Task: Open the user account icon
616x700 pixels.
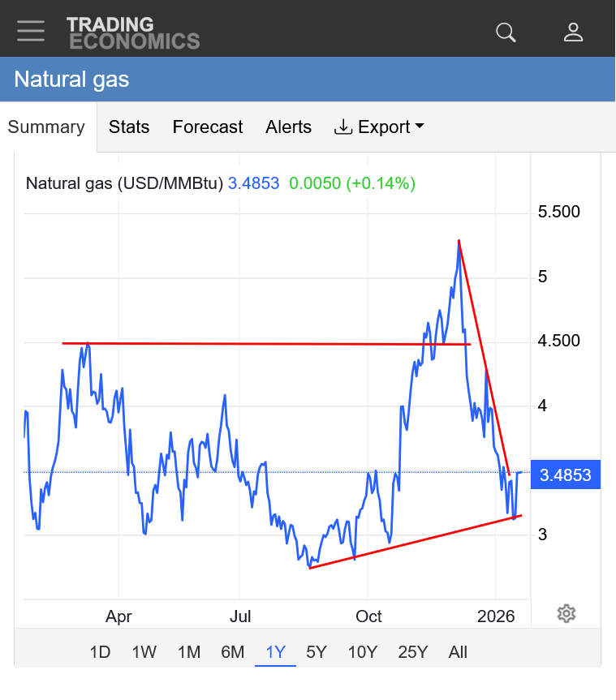Action: pyautogui.click(x=574, y=32)
